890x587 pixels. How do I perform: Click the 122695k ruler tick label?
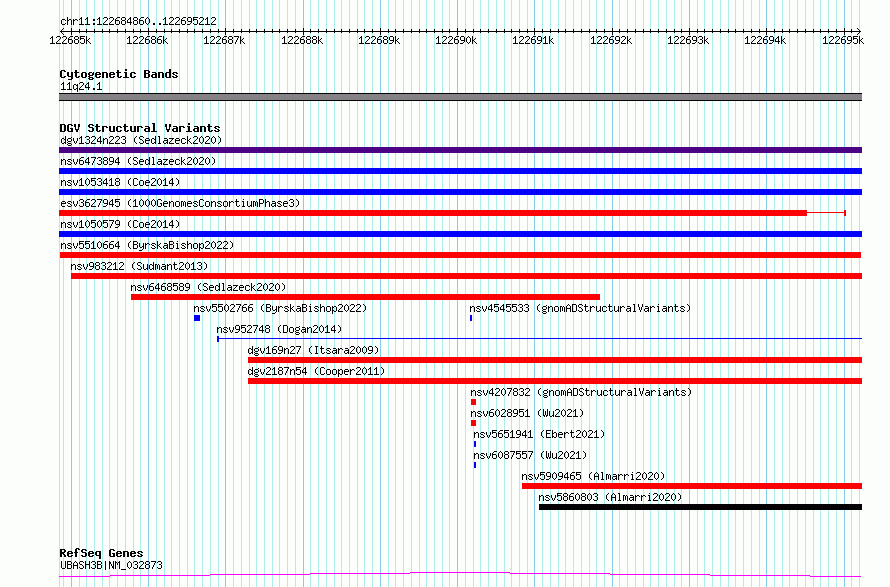coord(843,40)
